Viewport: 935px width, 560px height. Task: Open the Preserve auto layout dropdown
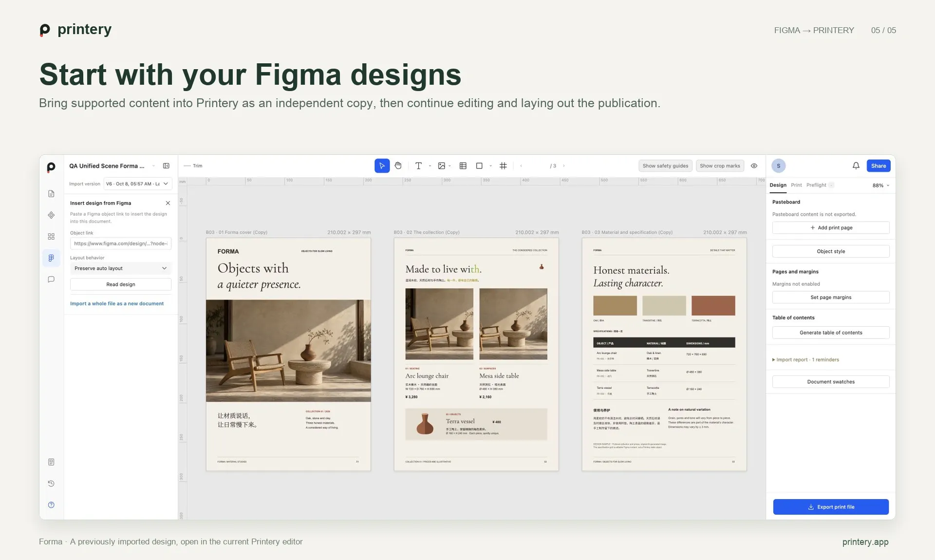point(121,268)
